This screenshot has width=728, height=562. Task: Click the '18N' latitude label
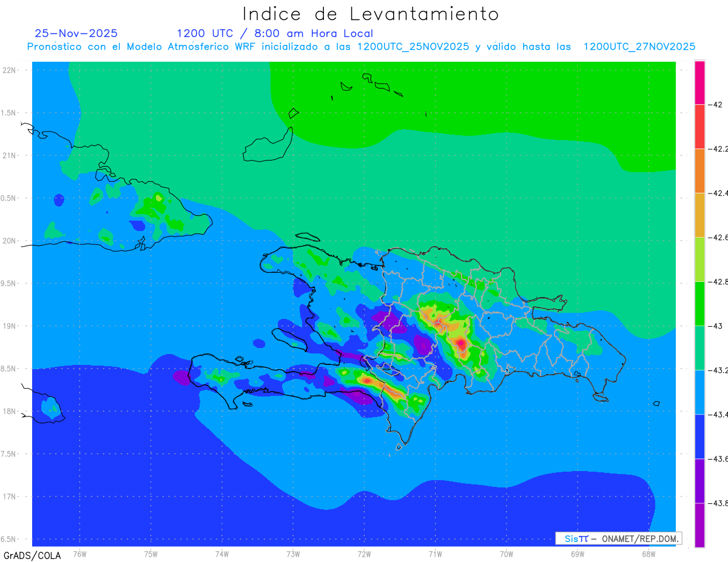10,411
